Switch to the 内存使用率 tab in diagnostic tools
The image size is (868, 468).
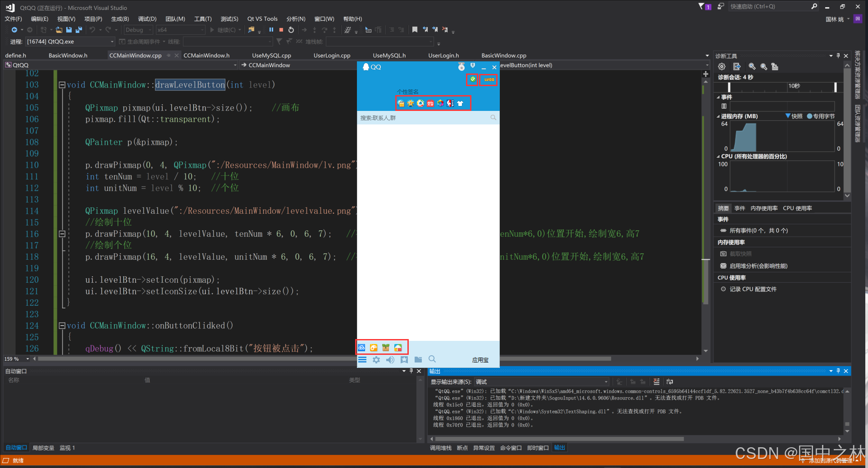[x=764, y=208]
